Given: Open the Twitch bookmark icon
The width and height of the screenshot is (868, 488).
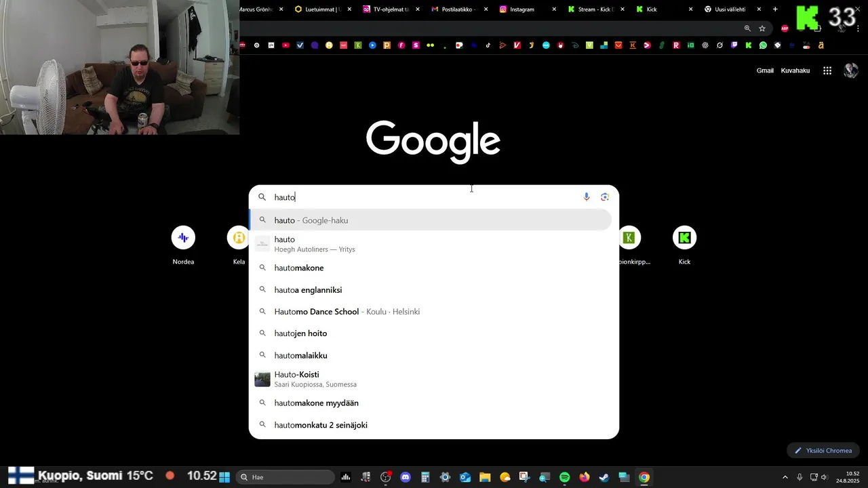Looking at the screenshot, I should coord(734,45).
